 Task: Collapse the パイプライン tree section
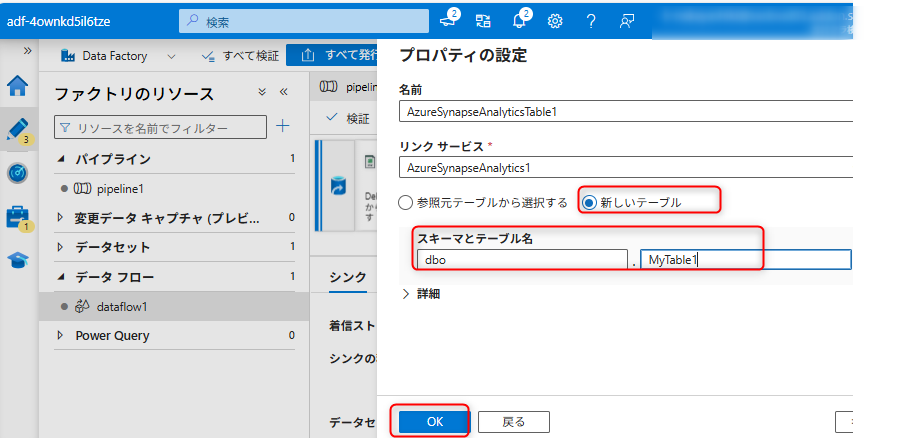61,159
